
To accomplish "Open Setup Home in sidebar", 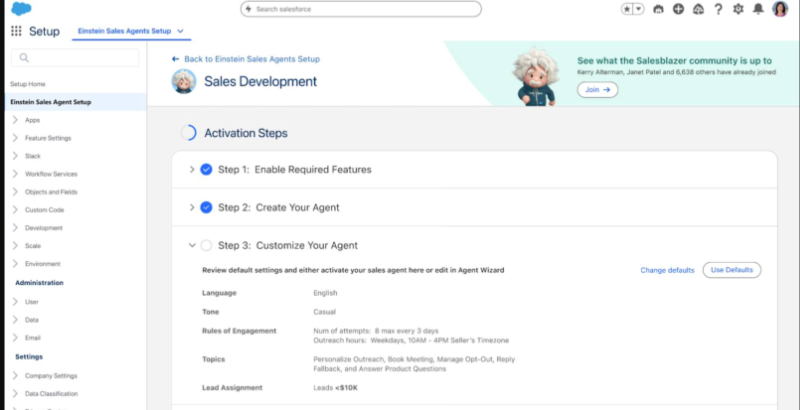I will (28, 84).
